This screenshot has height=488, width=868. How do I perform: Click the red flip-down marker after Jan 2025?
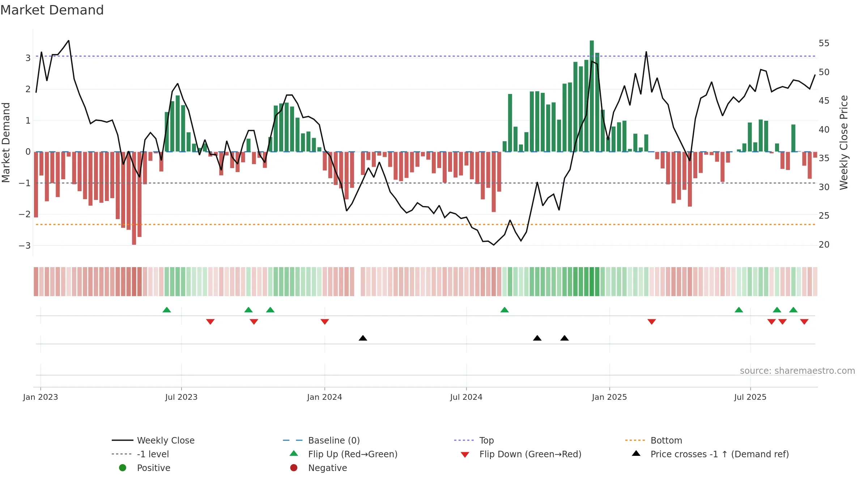(x=652, y=322)
